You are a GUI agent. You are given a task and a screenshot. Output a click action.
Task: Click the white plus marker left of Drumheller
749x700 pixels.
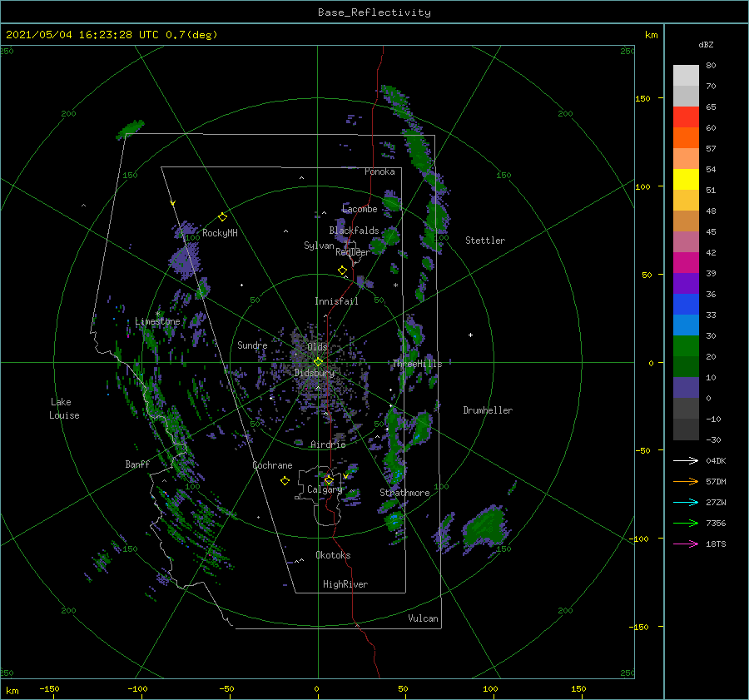(470, 335)
